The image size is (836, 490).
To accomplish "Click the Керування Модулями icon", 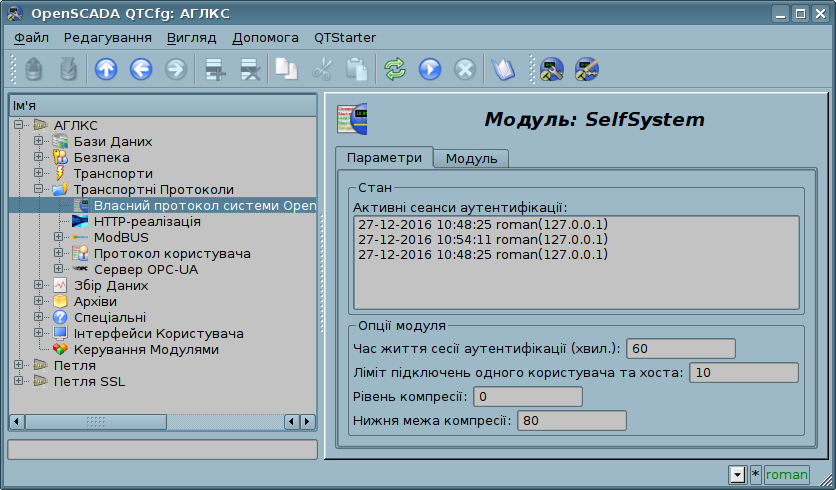I will 60,349.
